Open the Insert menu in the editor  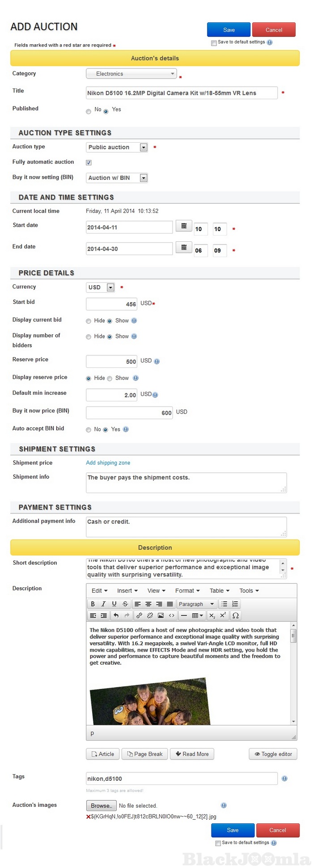127,590
